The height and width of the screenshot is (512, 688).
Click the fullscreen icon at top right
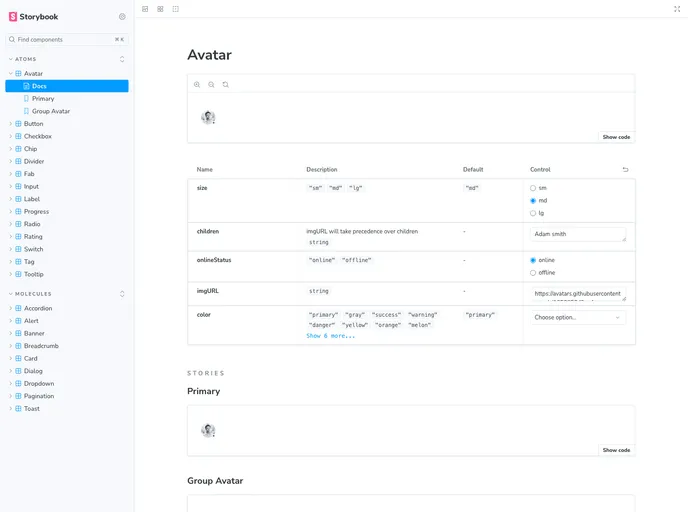coord(677,9)
